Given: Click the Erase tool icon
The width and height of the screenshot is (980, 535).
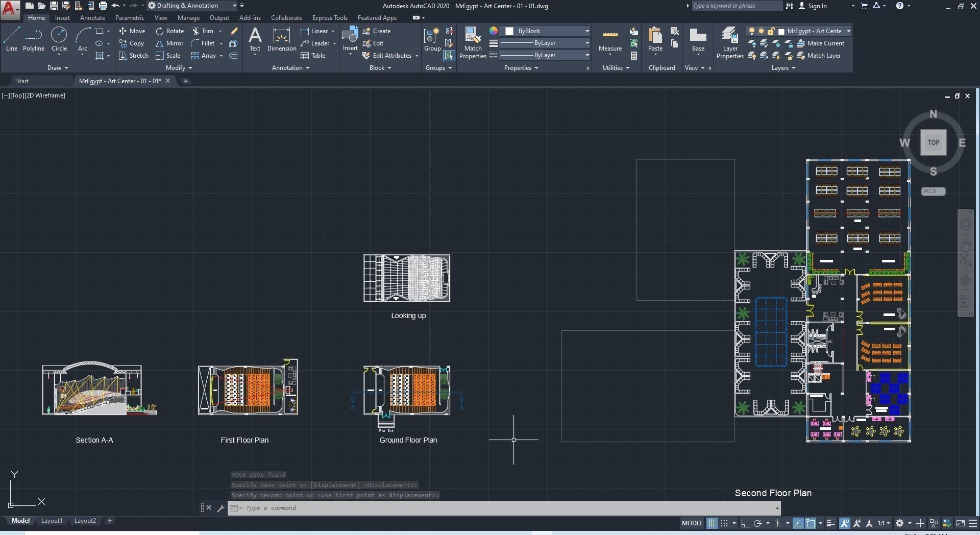Looking at the screenshot, I should (x=233, y=31).
